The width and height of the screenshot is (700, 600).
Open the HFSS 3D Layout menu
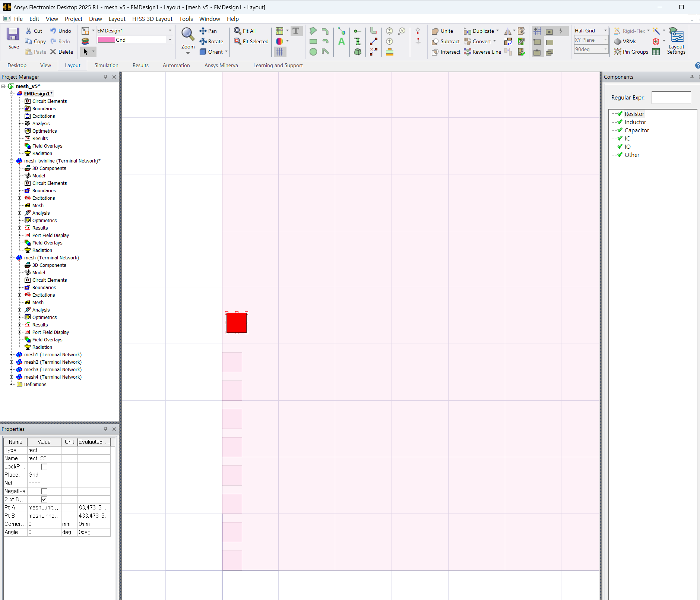pyautogui.click(x=152, y=19)
